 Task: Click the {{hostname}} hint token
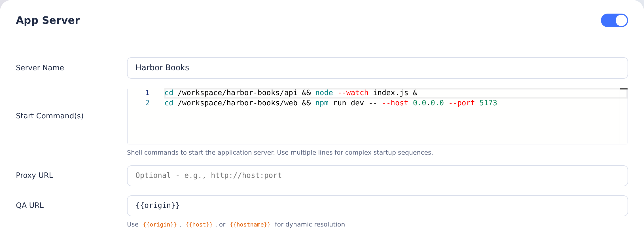(250, 225)
